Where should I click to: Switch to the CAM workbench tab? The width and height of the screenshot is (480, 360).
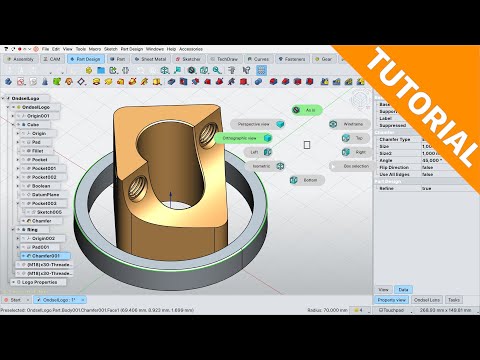(x=52, y=59)
